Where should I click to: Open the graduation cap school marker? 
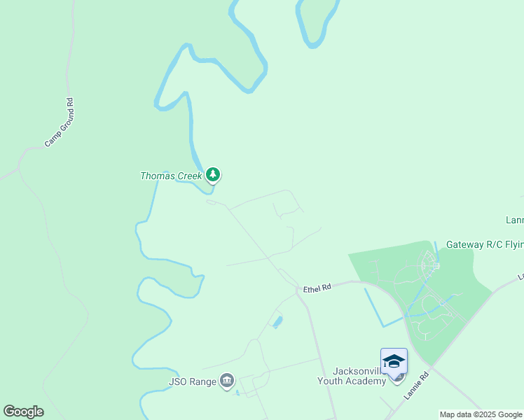pos(394,360)
